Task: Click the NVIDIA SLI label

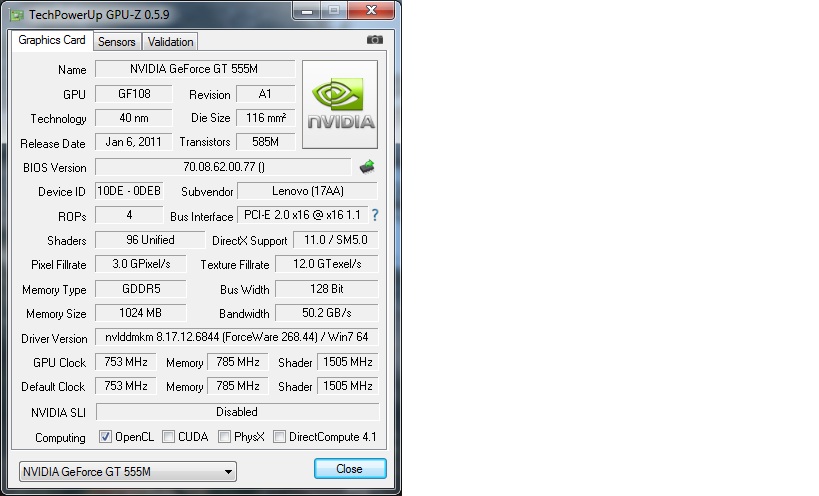Action: pos(58,413)
